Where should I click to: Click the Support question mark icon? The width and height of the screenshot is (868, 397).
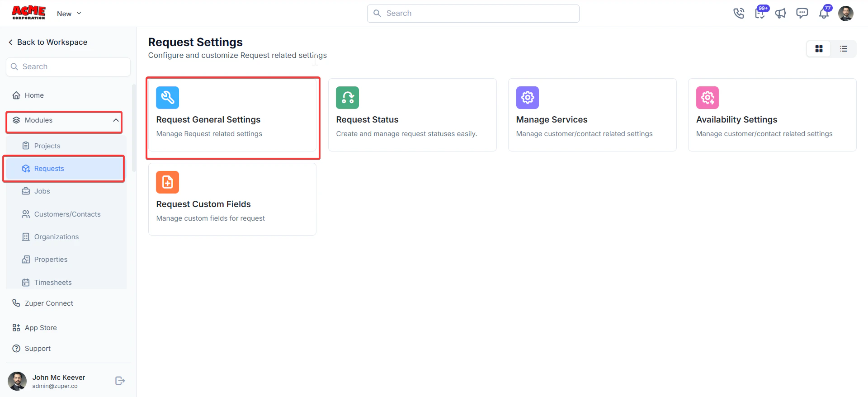point(16,349)
